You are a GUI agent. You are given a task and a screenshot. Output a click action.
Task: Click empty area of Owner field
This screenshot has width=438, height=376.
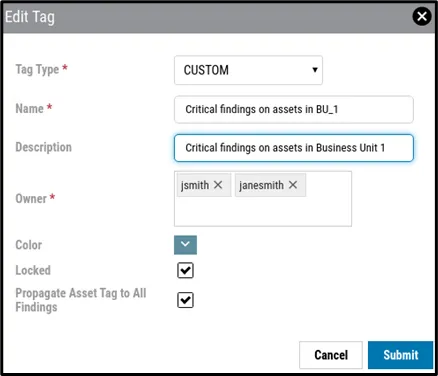pos(263,212)
